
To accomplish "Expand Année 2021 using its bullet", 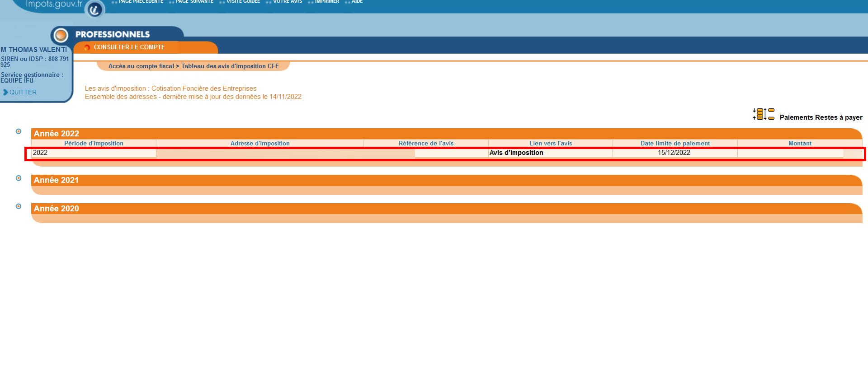I will point(19,178).
